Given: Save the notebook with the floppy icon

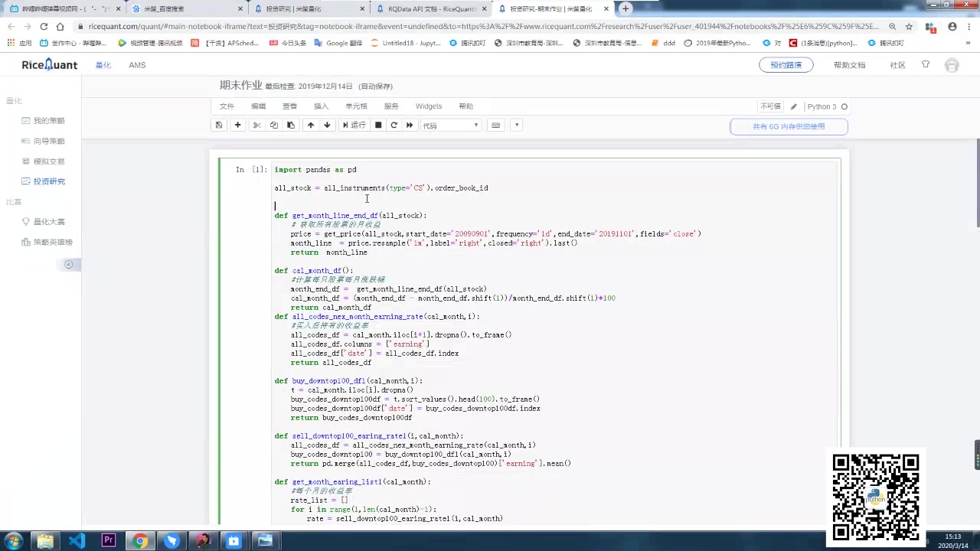Looking at the screenshot, I should pos(219,125).
